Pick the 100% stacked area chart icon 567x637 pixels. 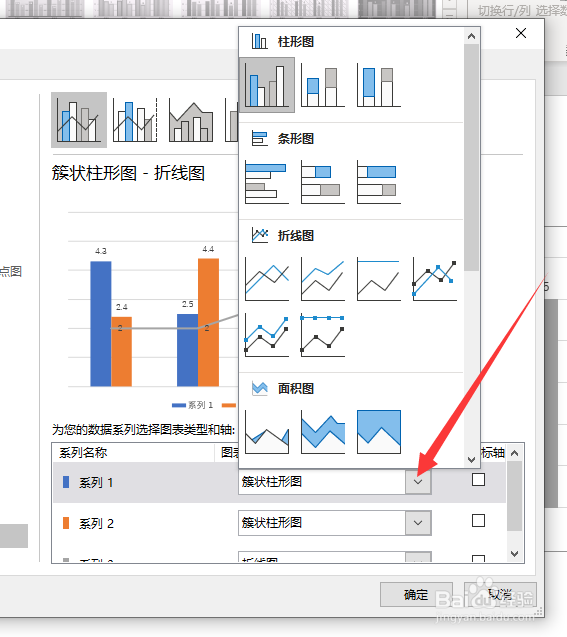pos(379,431)
